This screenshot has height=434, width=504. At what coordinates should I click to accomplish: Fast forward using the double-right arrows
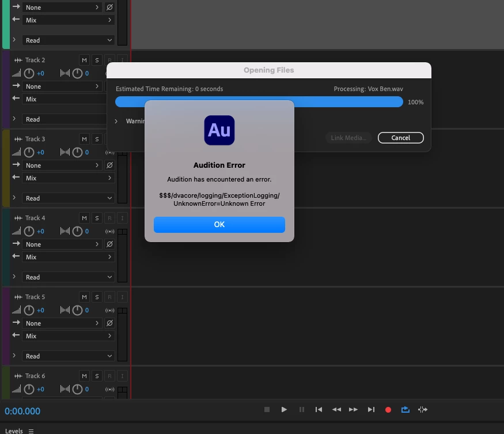tap(353, 410)
